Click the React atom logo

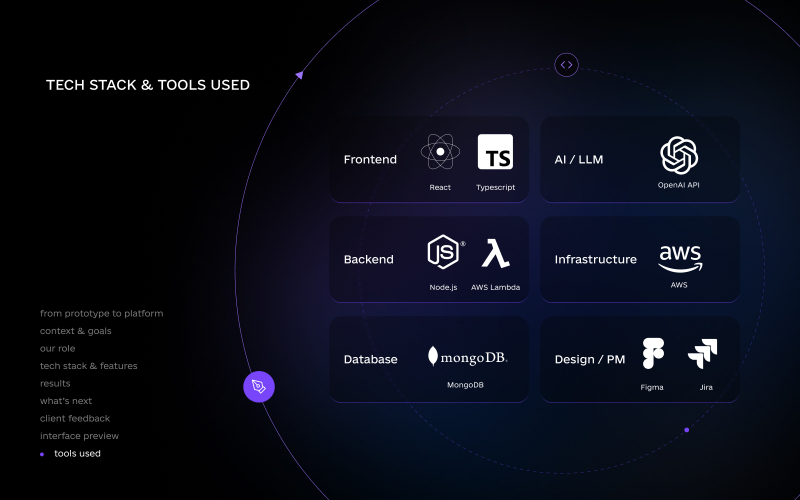[440, 152]
